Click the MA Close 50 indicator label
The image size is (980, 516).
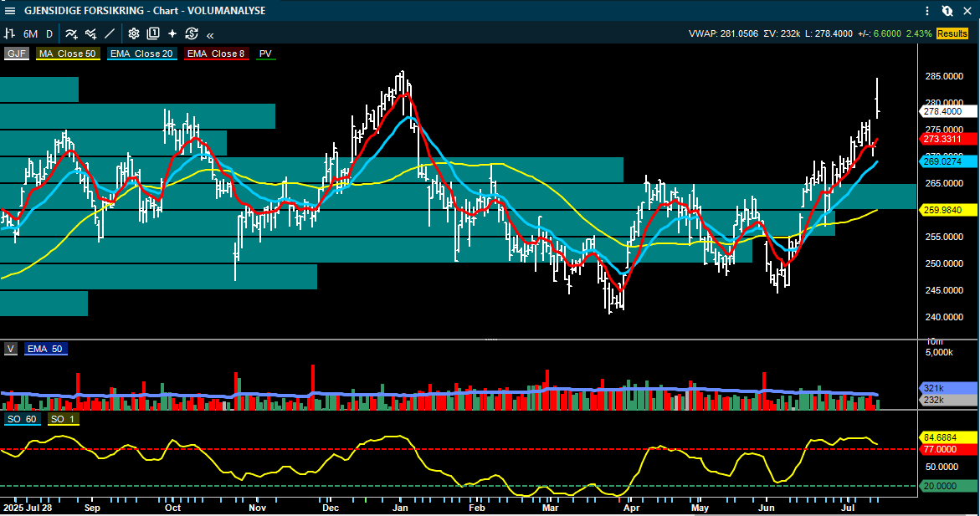point(68,54)
